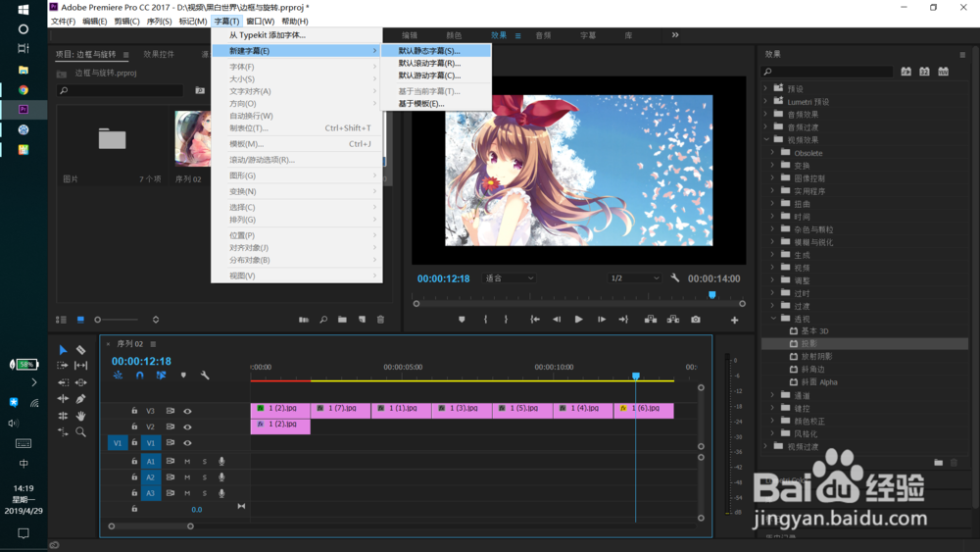Click project panel find magnifier icon

point(323,320)
